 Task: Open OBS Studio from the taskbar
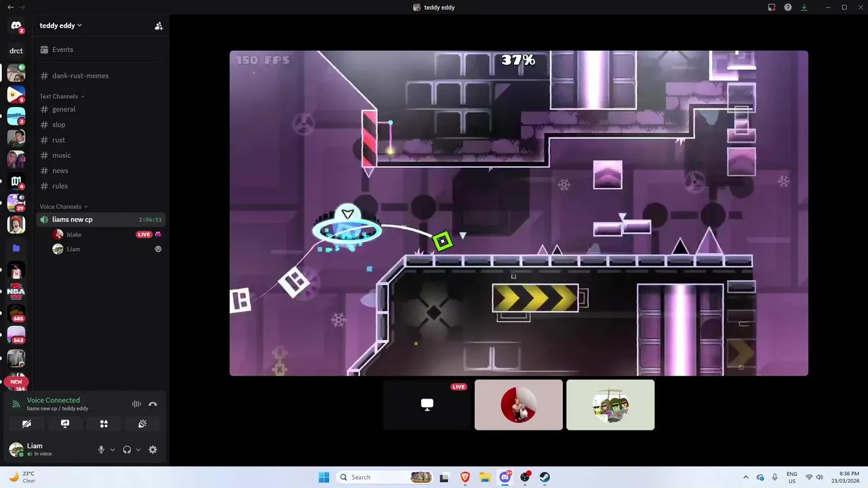(x=526, y=477)
